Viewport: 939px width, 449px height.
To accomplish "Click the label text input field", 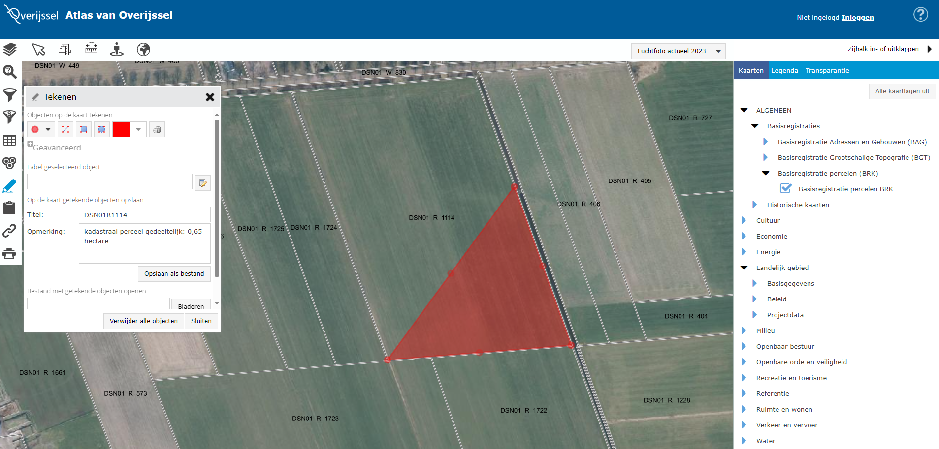I will 110,183.
